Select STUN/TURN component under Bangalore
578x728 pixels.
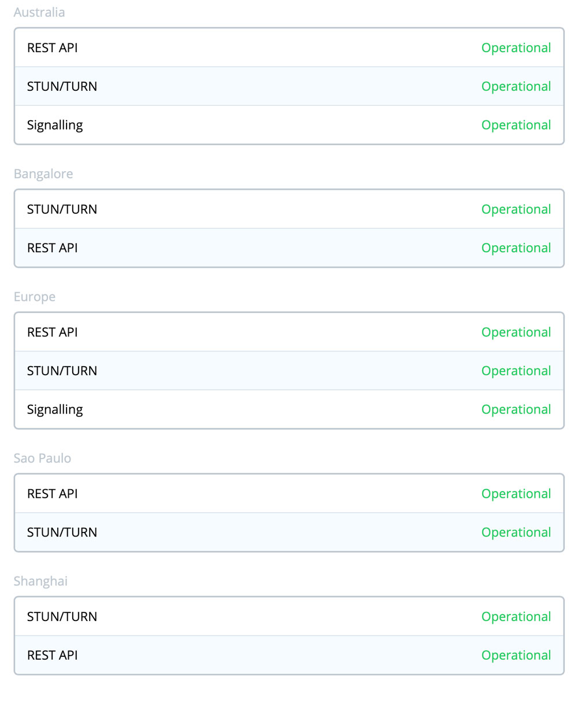tap(62, 209)
